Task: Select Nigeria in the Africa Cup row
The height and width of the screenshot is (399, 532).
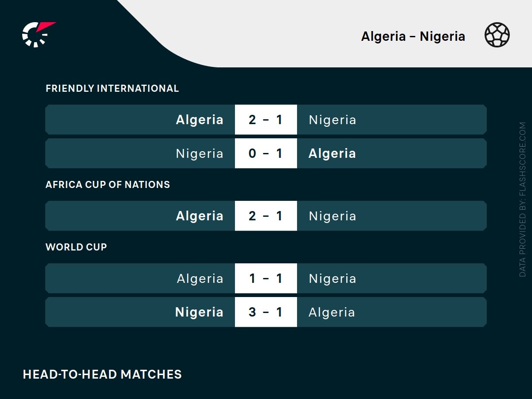Action: coord(332,216)
